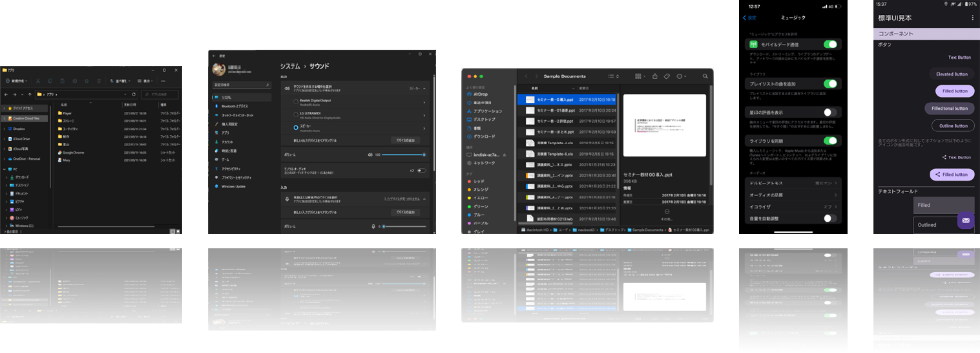Open Finder action ellipsis dropdown
Screen dimensions: 980x353
coord(682,76)
